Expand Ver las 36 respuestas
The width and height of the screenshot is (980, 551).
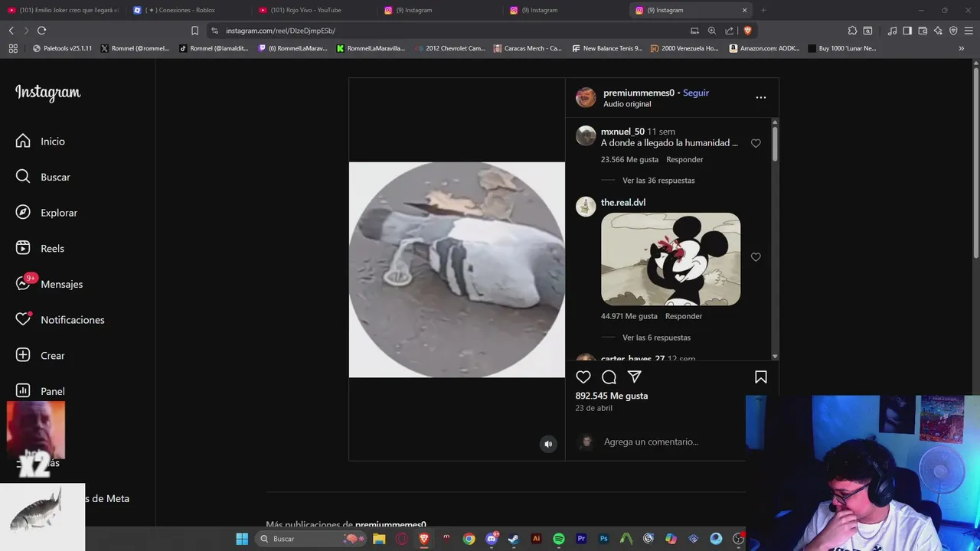[658, 181]
